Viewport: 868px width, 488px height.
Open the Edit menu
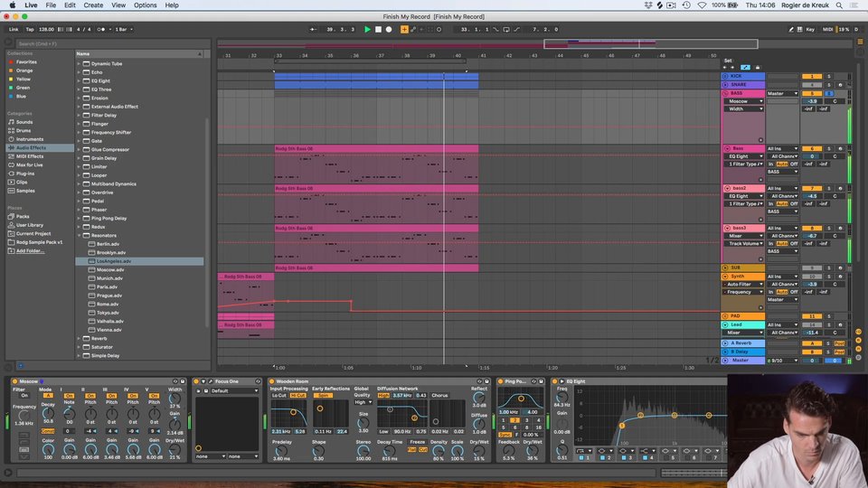(x=70, y=5)
